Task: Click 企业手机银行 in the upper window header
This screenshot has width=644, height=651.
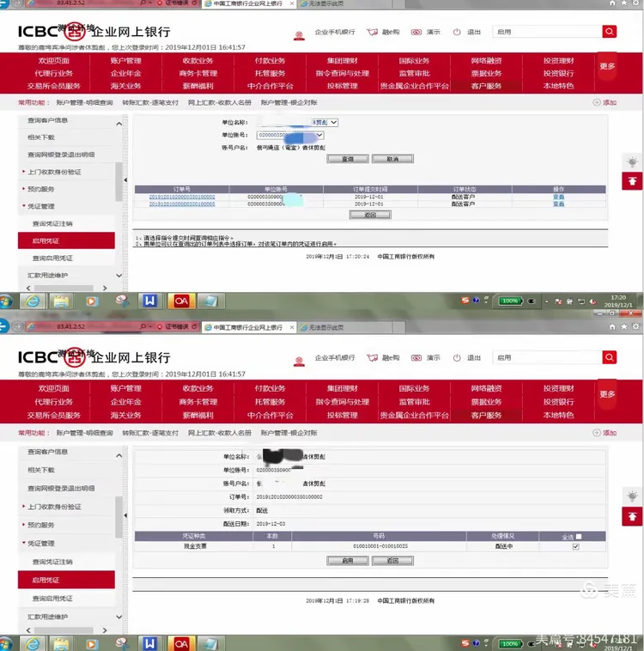Action: [335, 32]
